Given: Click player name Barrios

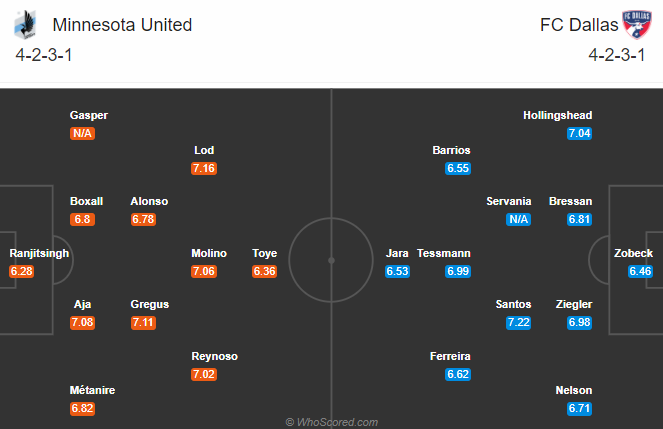Looking at the screenshot, I should 451,150.
